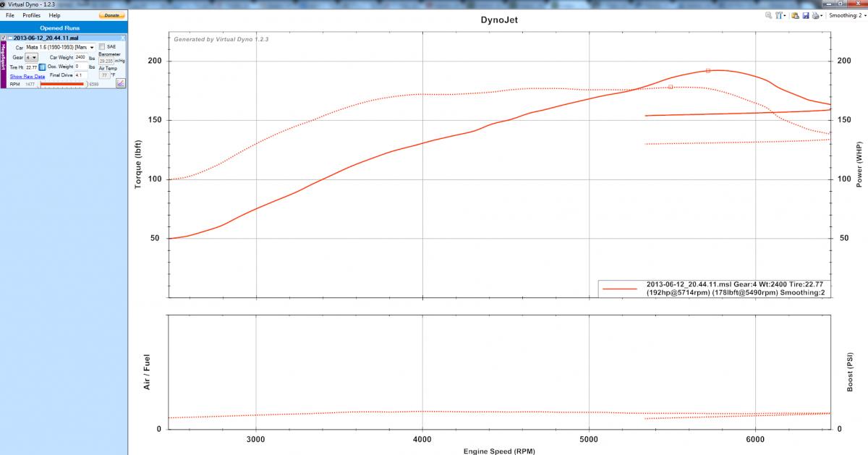Click the zoom out magnifier icon
The image size is (868, 455).
point(768,15)
